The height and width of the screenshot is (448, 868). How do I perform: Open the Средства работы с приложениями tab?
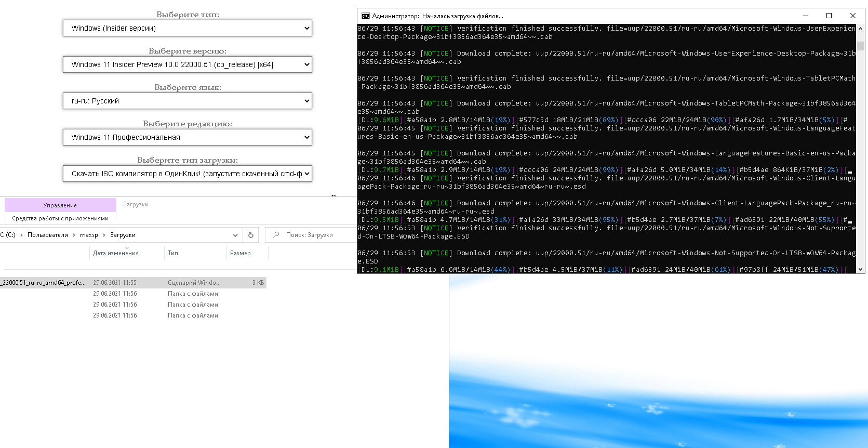[x=60, y=218]
